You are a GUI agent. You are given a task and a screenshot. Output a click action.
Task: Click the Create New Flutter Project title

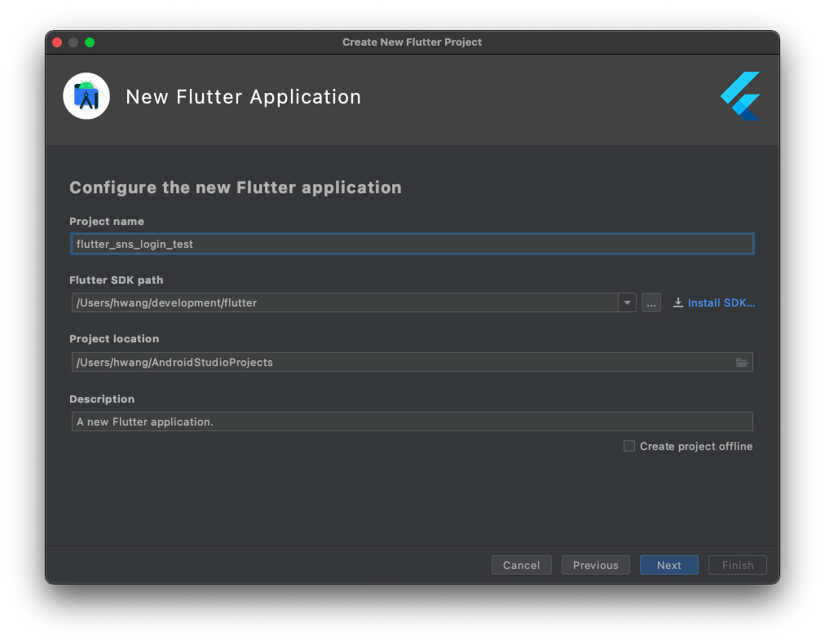(412, 42)
